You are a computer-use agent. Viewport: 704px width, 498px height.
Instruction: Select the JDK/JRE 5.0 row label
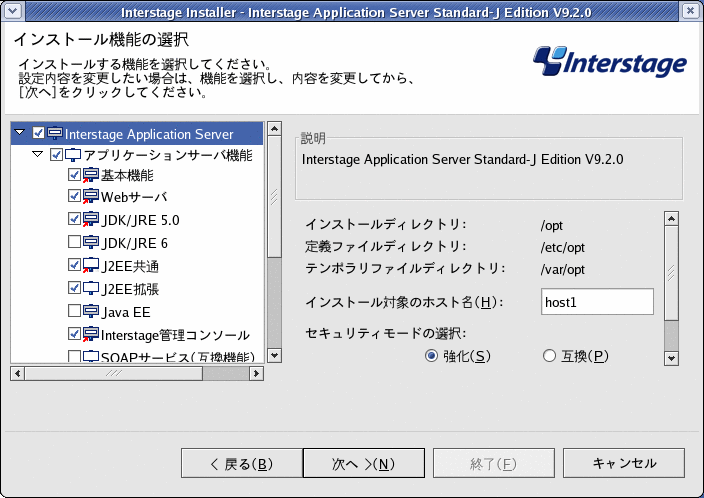pos(141,220)
